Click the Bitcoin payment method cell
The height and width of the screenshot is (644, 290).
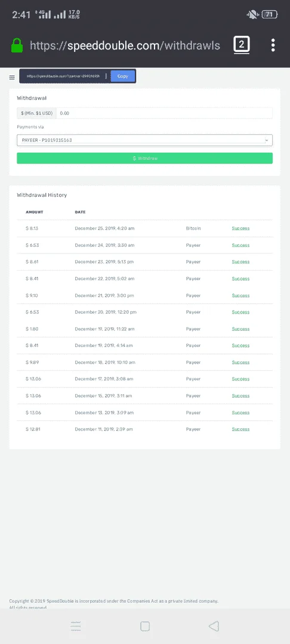[x=193, y=228]
